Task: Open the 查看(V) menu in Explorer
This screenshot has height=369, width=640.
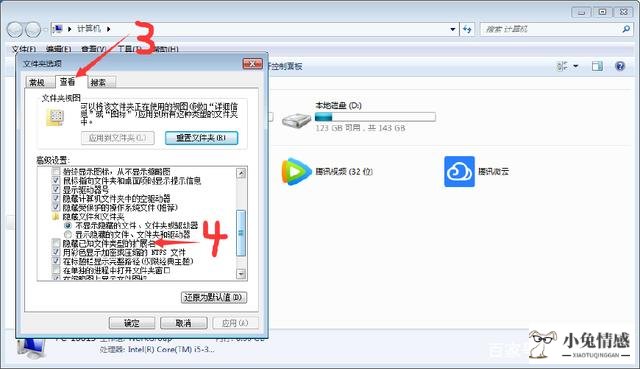Action: (x=93, y=49)
